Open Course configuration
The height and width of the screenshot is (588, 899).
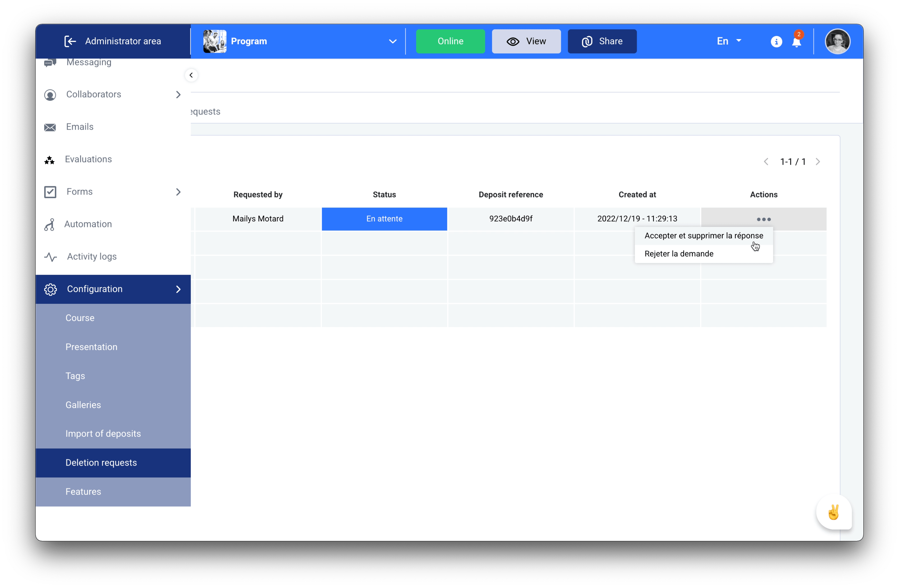click(113, 318)
